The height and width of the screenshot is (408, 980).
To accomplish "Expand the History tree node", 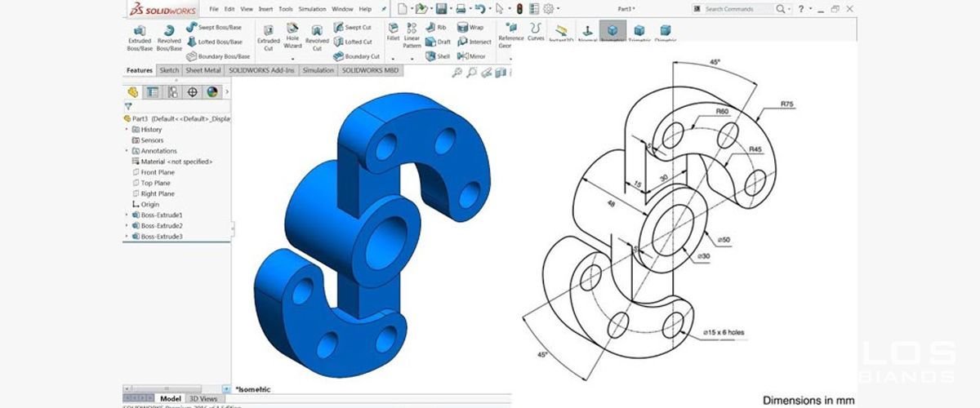I will point(127,129).
